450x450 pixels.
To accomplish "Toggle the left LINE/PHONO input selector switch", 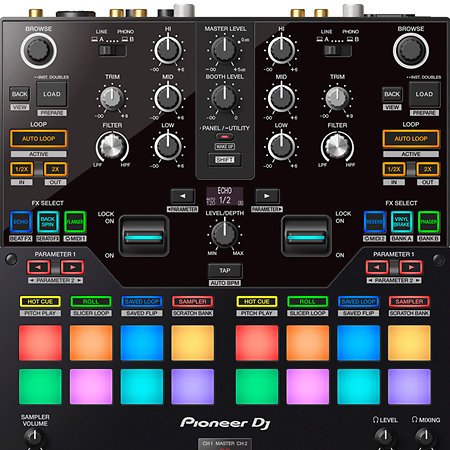I will [113, 50].
